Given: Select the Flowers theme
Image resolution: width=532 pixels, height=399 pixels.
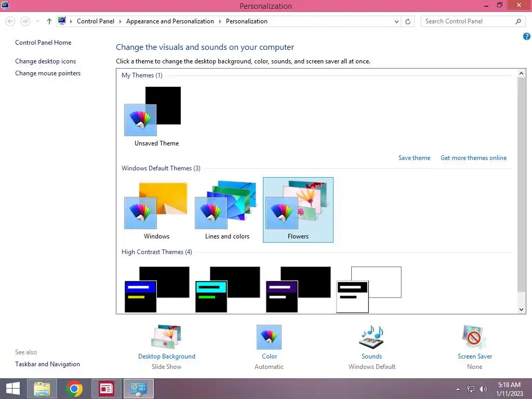Looking at the screenshot, I should tap(298, 210).
